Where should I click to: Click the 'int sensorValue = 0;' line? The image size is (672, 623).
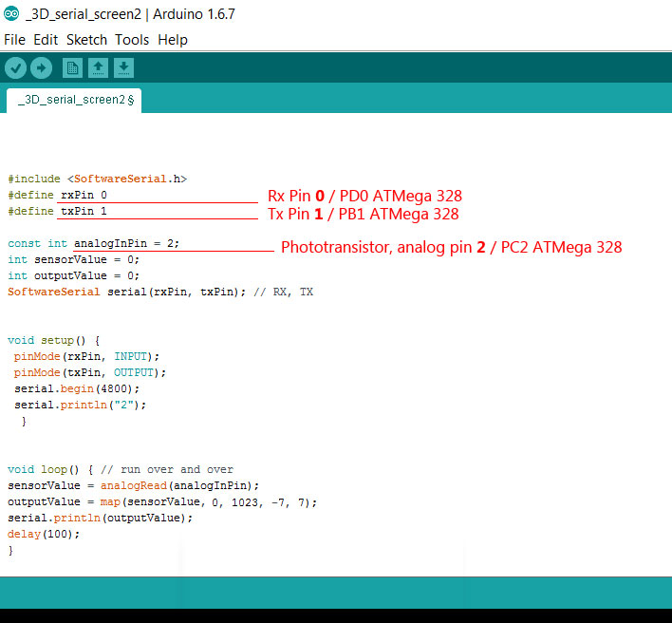click(73, 260)
